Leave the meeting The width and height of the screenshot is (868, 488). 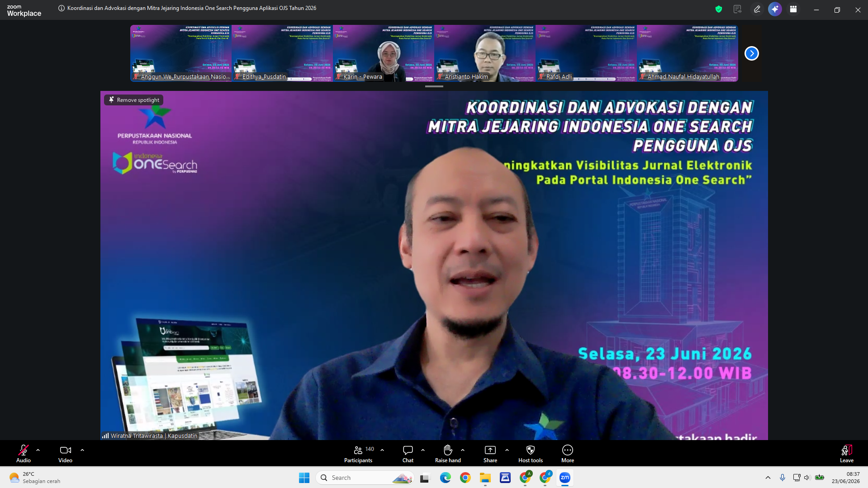tap(847, 454)
